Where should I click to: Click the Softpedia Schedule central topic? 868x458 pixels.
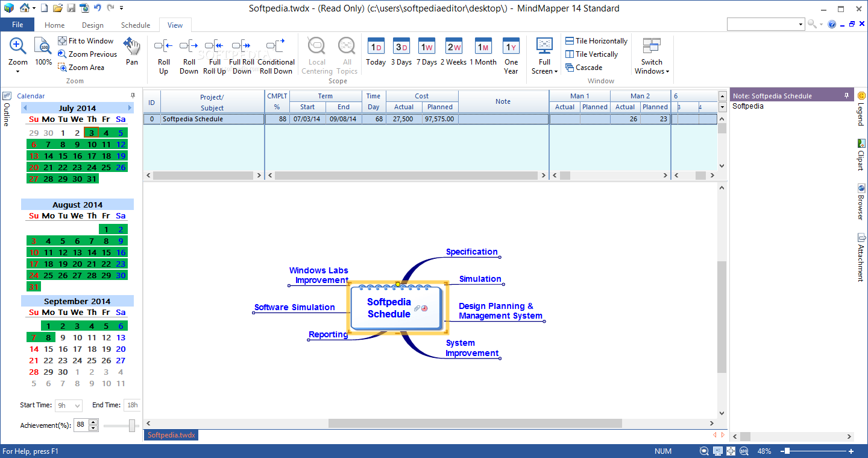click(x=397, y=308)
